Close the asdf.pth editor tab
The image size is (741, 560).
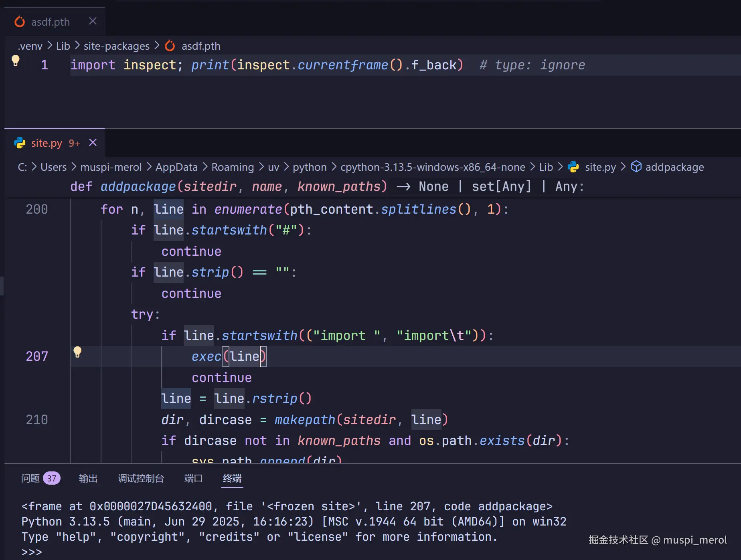(x=93, y=21)
